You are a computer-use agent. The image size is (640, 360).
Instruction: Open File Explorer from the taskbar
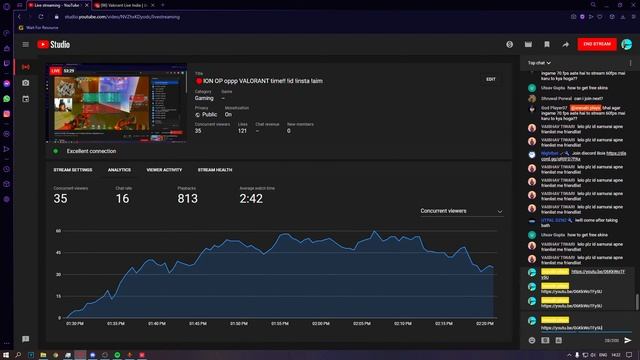[43, 355]
